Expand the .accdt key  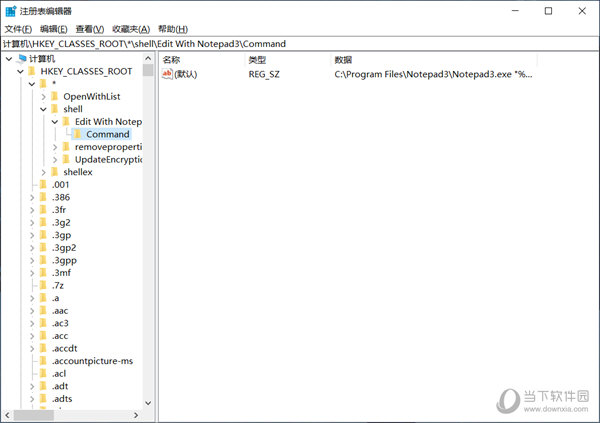(32, 349)
